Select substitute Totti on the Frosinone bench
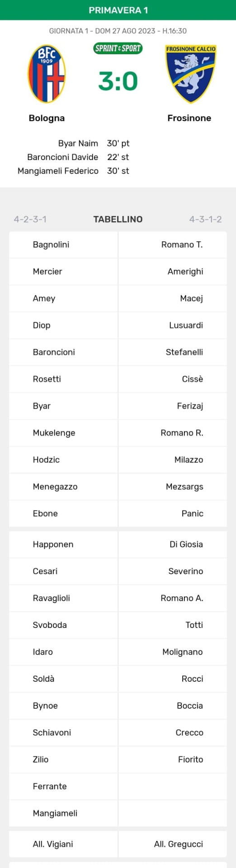The width and height of the screenshot is (236, 868). [x=194, y=625]
